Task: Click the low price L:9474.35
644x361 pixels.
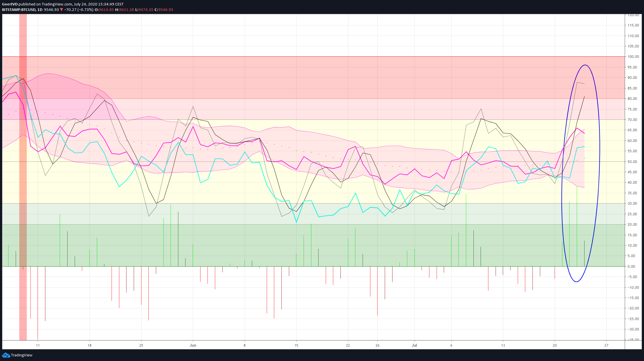Action: click(144, 9)
